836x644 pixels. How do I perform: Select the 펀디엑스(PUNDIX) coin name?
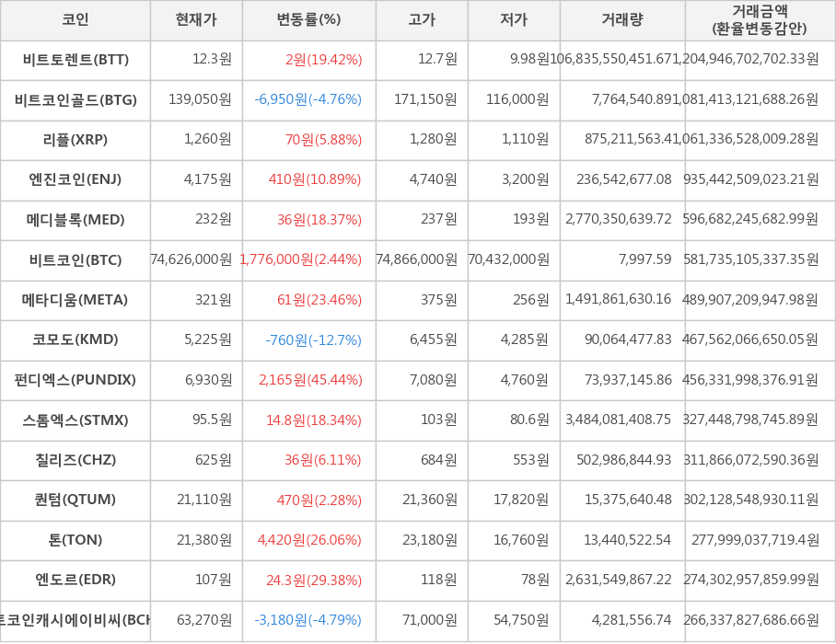[75, 380]
